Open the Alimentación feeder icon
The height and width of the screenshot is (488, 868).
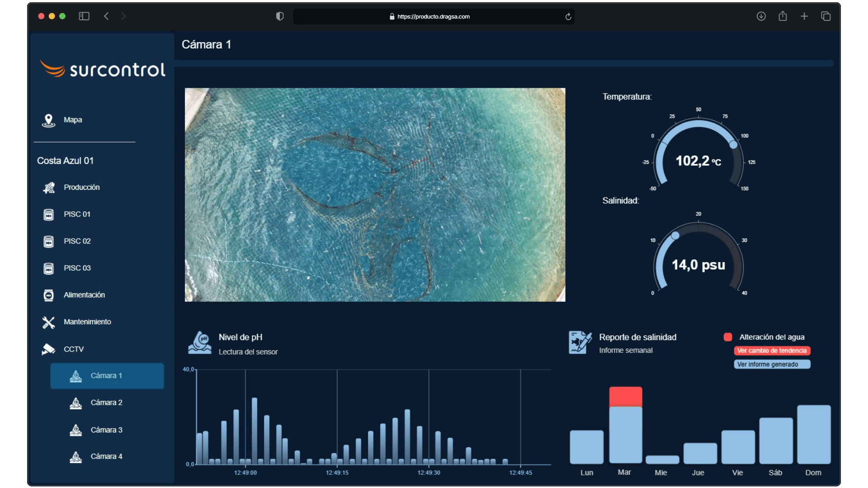coord(48,295)
